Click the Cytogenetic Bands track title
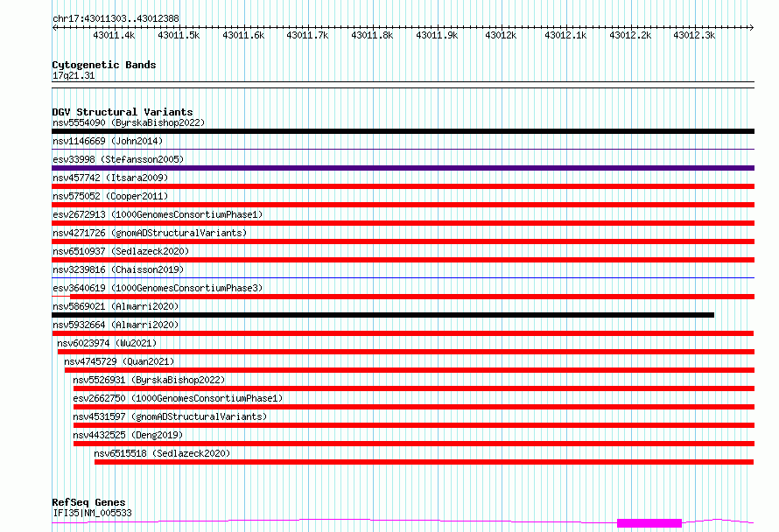The width and height of the screenshot is (779, 532). point(104,65)
